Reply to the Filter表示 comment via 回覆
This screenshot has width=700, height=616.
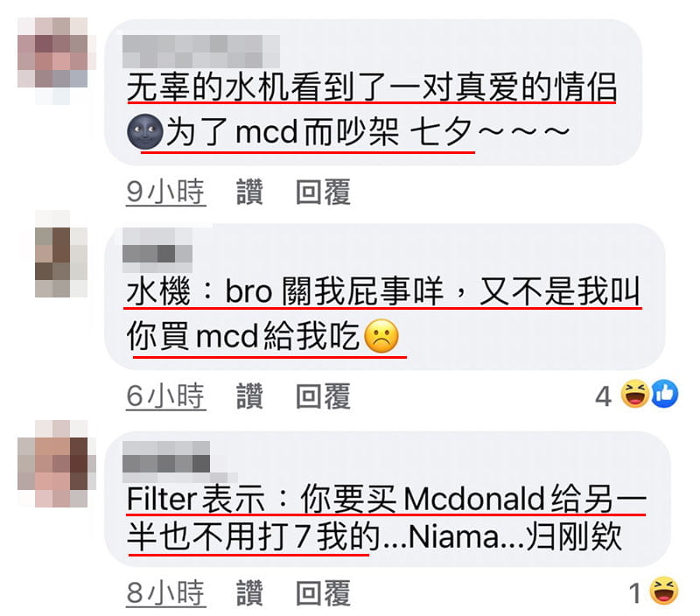pyautogui.click(x=323, y=592)
